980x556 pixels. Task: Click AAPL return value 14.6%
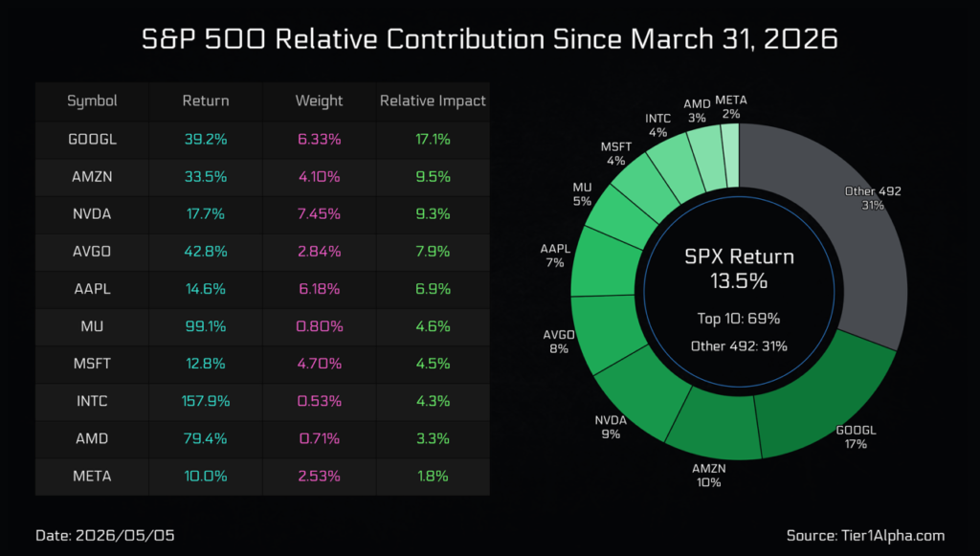click(206, 289)
